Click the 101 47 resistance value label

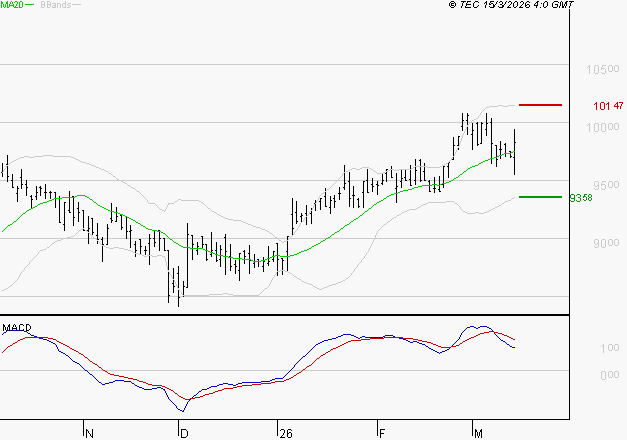(608, 105)
